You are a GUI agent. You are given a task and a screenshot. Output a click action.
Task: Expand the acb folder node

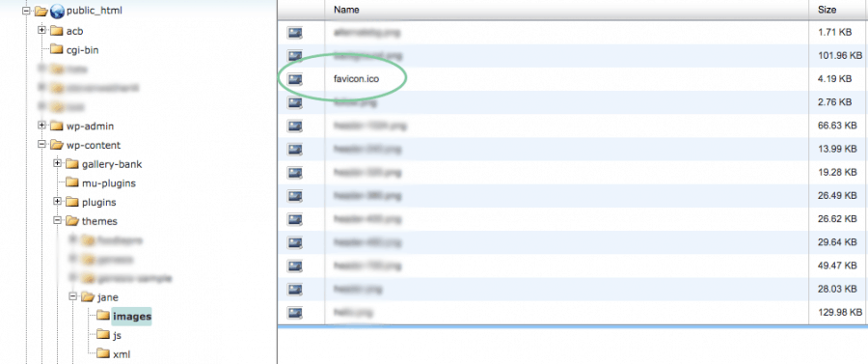[x=41, y=30]
